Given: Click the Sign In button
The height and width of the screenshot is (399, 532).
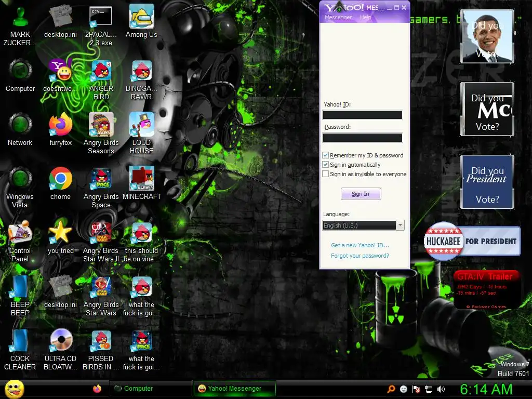Looking at the screenshot, I should (x=361, y=194).
